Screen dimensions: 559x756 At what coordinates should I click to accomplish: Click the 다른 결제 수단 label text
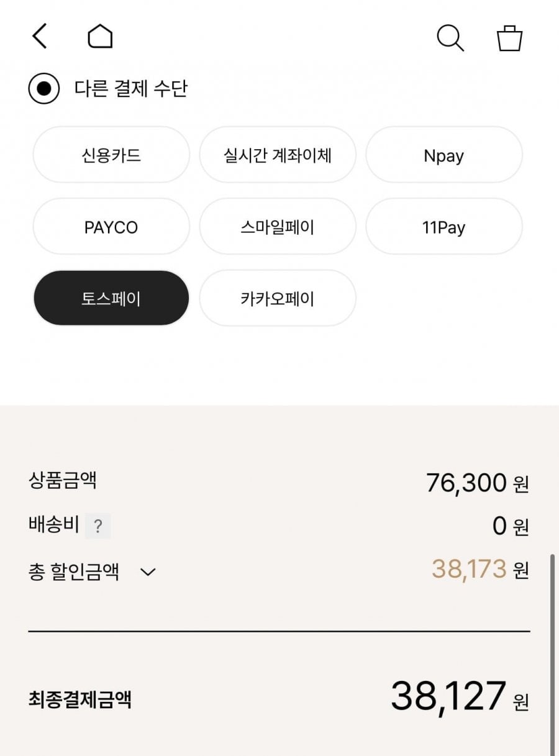tap(131, 89)
